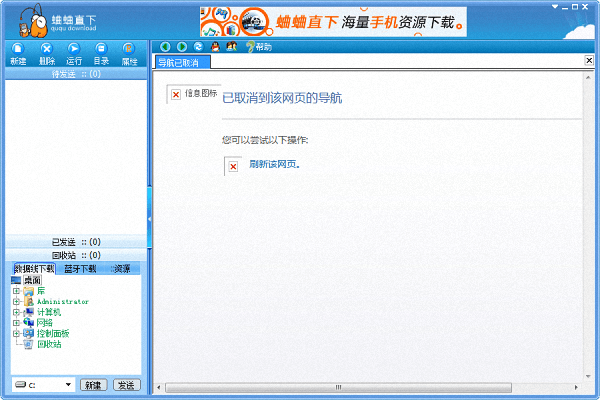Switch to the 蓝牙下载 tab
The width and height of the screenshot is (600, 400).
click(80, 269)
